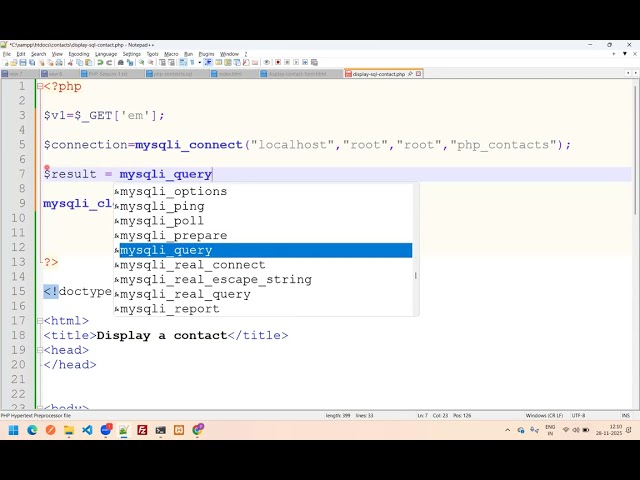This screenshot has width=640, height=480.
Task: Choose mysqli_real_escape_string suggestion
Action: [x=263, y=280]
